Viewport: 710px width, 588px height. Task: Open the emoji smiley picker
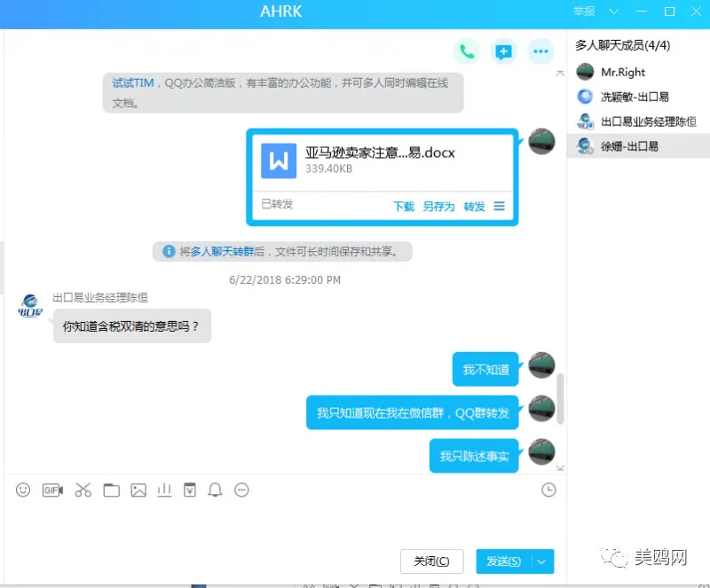point(23,490)
